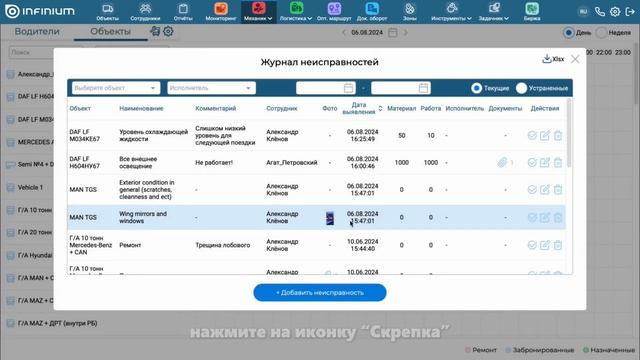Switch to the Водители tab
Viewport: 640px width, 360px height.
click(37, 31)
